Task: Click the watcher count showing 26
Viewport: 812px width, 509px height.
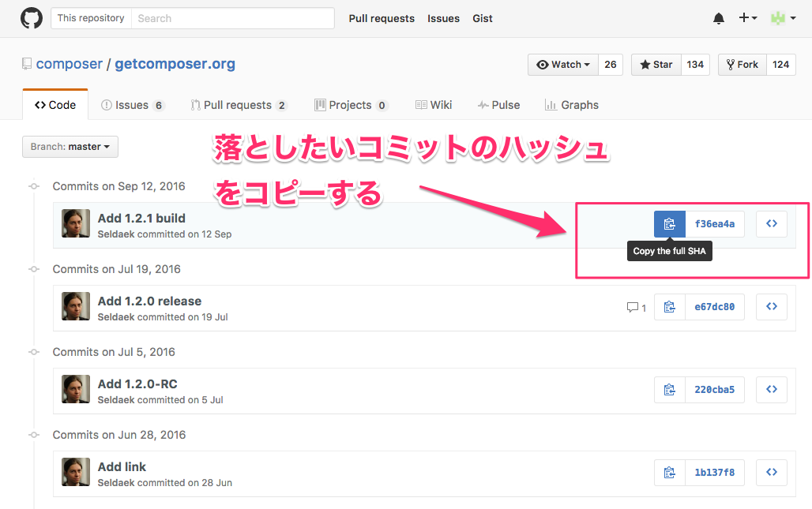Action: [x=610, y=65]
